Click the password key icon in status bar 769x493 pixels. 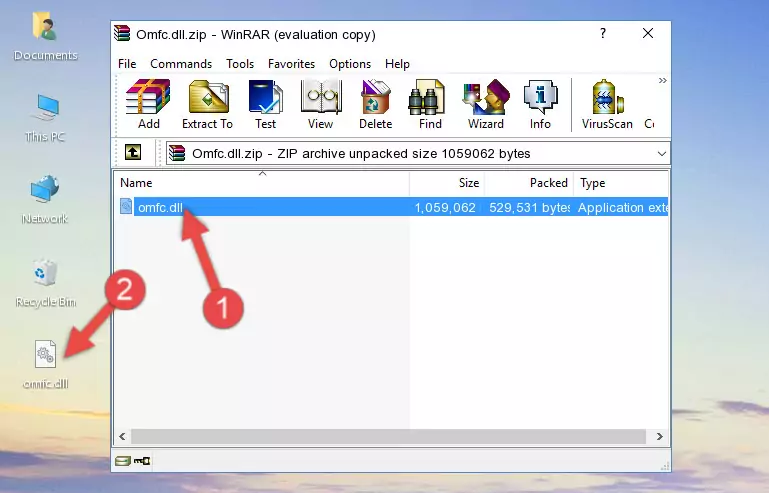142,461
